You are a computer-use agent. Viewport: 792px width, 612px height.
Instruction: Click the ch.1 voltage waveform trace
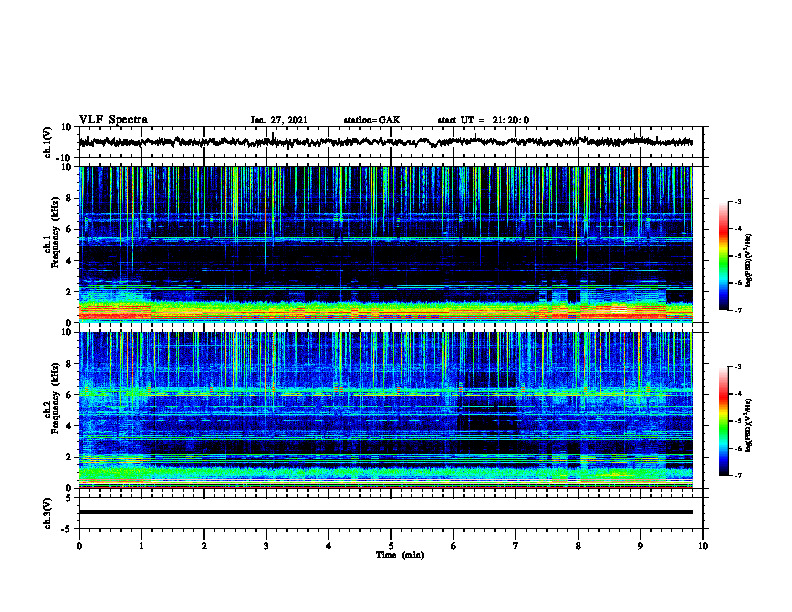tap(385, 142)
